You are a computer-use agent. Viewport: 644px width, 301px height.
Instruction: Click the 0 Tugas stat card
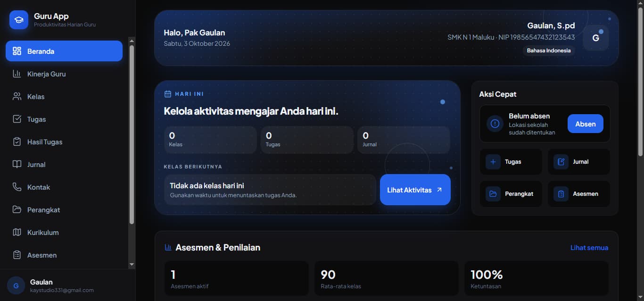pos(307,140)
